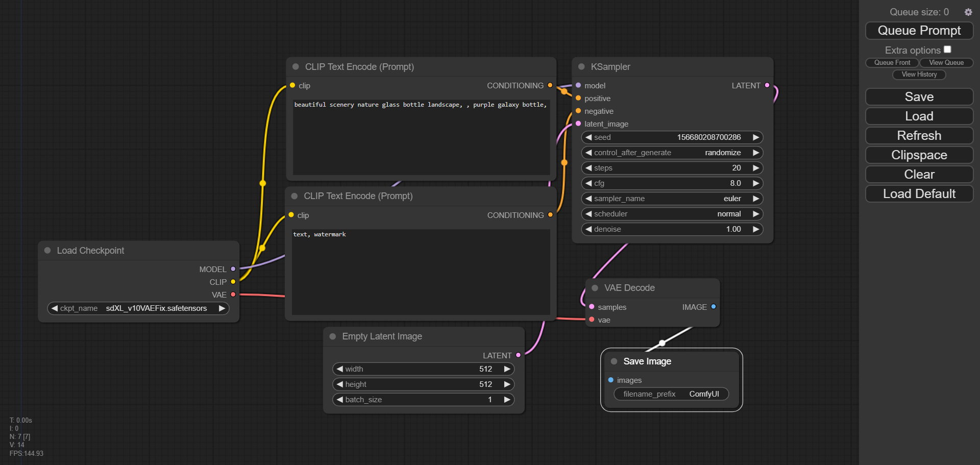Decrease denoise with the left arrow
Image resolution: width=980 pixels, height=465 pixels.
pos(589,229)
